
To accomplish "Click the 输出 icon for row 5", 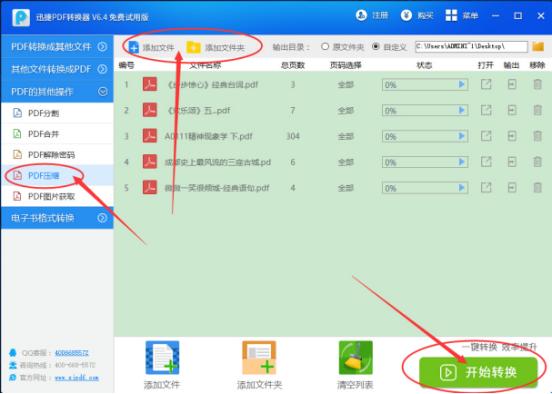I will pyautogui.click(x=512, y=188).
